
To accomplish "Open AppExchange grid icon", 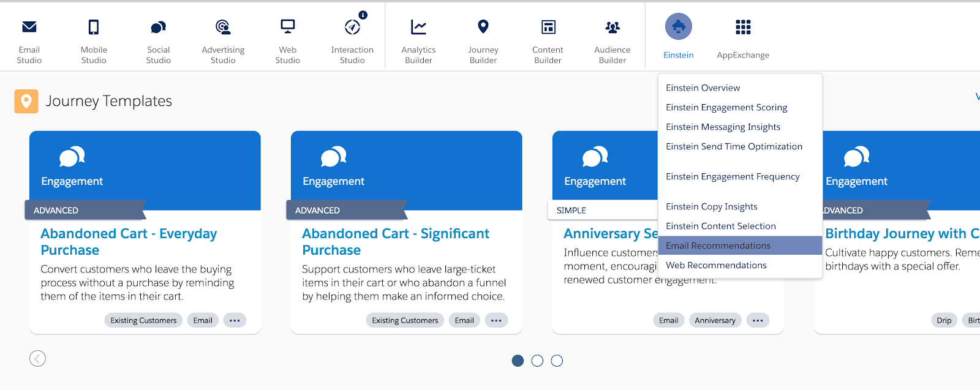I will click(743, 27).
